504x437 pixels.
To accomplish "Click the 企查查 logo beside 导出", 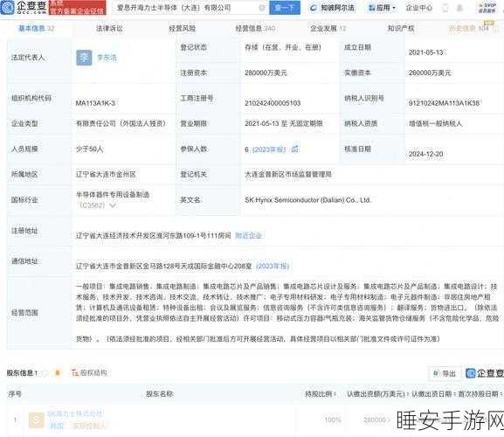I will (485, 373).
